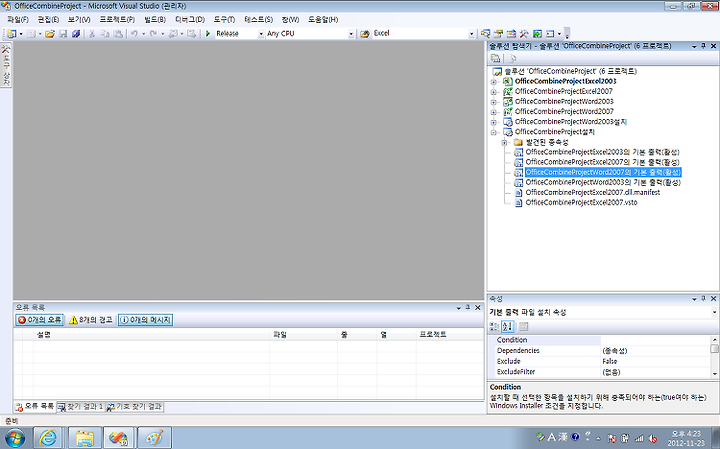Viewport: 720px width, 449px height.
Task: Open New Project icon dropdown arrow
Action: click(21, 34)
